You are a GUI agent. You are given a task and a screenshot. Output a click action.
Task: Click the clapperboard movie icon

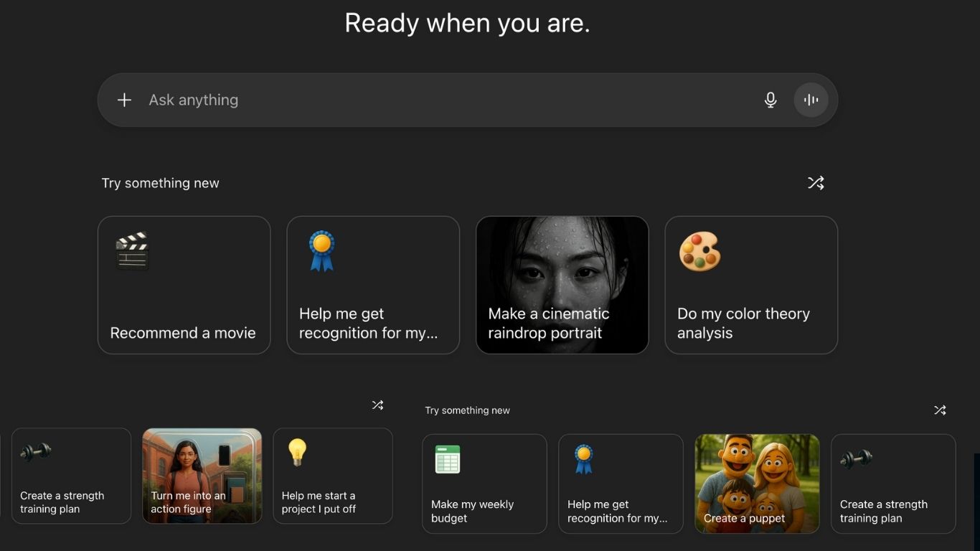tap(132, 250)
